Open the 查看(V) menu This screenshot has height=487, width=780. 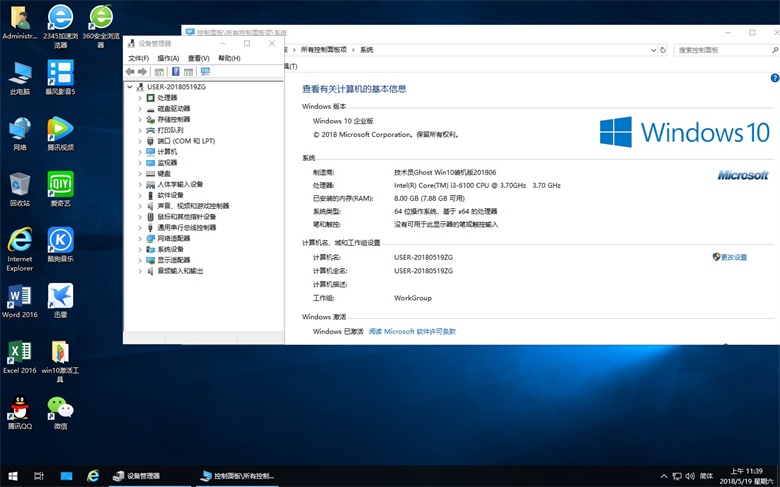198,58
